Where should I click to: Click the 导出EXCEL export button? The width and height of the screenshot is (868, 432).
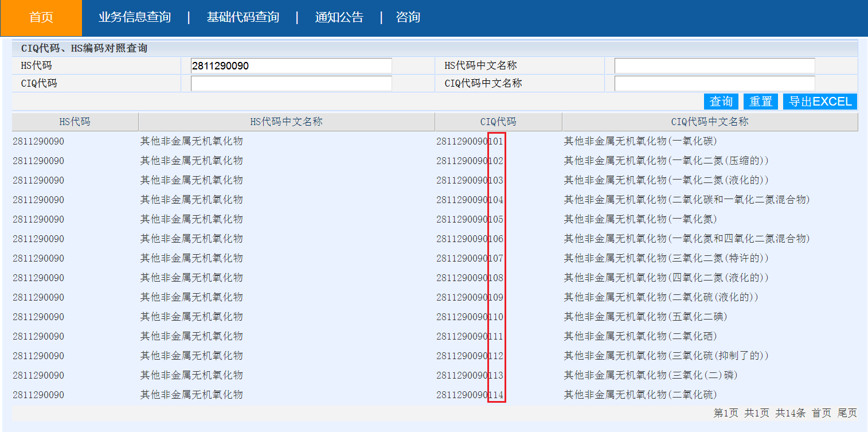coord(820,102)
